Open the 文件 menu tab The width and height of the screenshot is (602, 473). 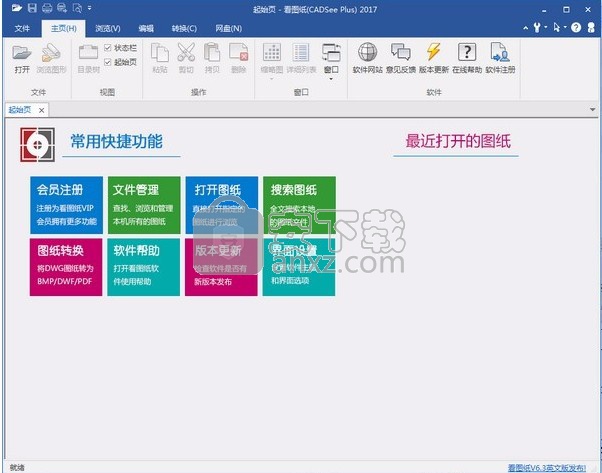pyautogui.click(x=22, y=28)
